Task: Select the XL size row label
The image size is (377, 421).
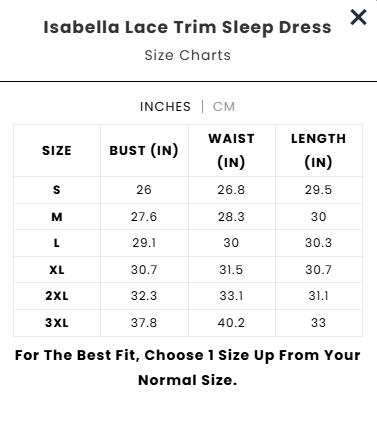Action: [57, 269]
